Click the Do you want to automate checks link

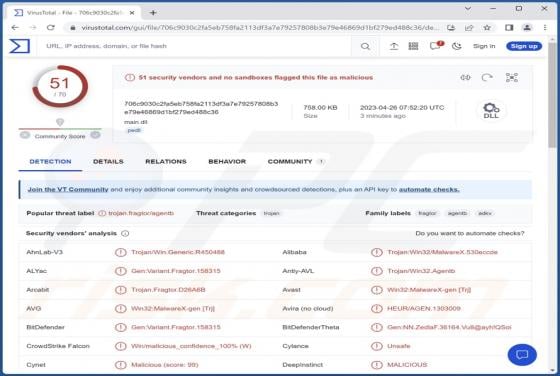[470, 233]
